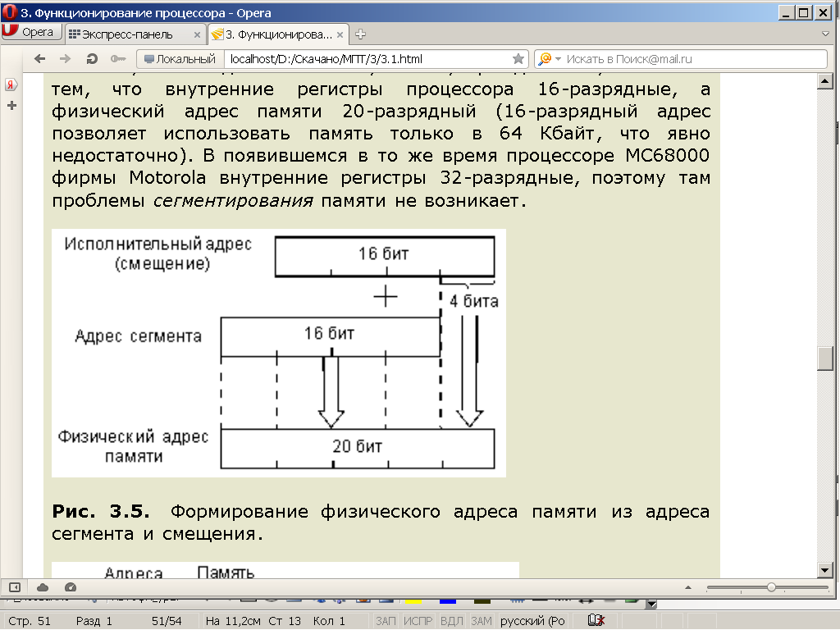Open the Yandex panel in sidebar
Image resolution: width=840 pixels, height=630 pixels.
(x=11, y=84)
